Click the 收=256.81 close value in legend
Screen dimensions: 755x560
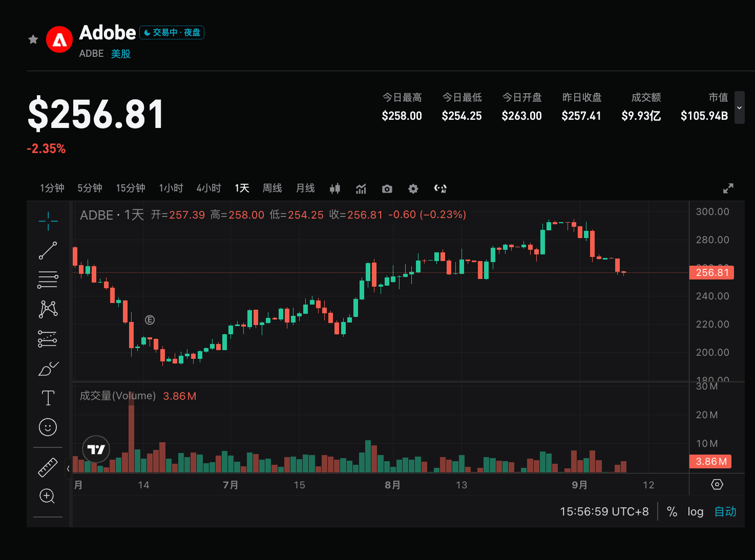[x=356, y=215]
